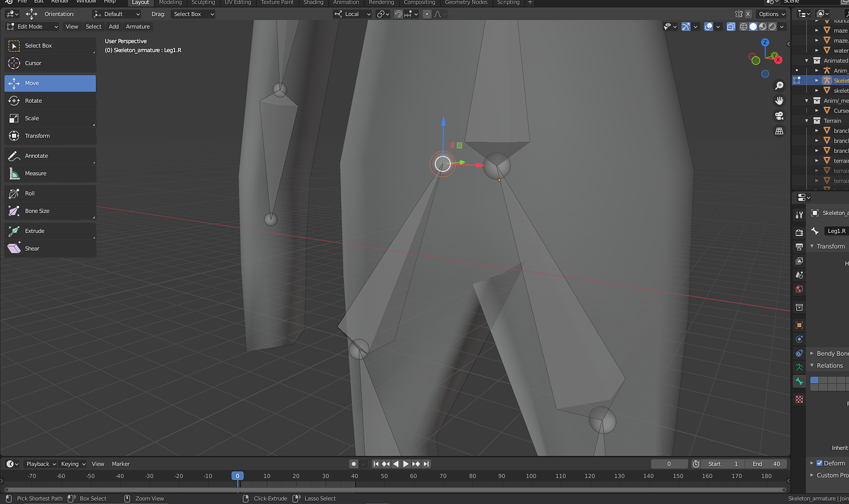Open the Scene properties tab
849x504 pixels.
(x=799, y=275)
